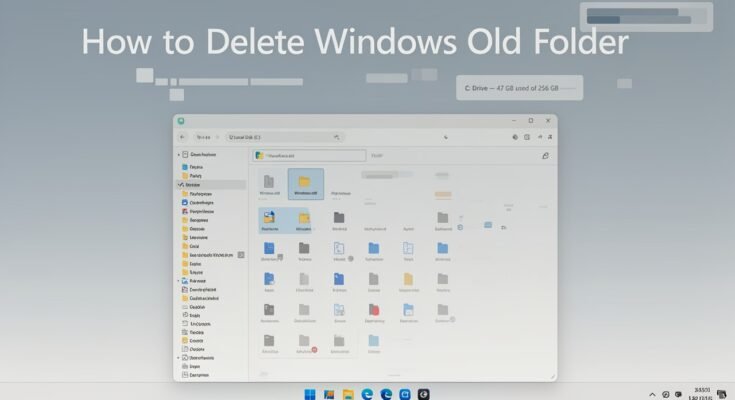Click the taskbar clock
The height and width of the screenshot is (400, 735).
click(x=701, y=394)
